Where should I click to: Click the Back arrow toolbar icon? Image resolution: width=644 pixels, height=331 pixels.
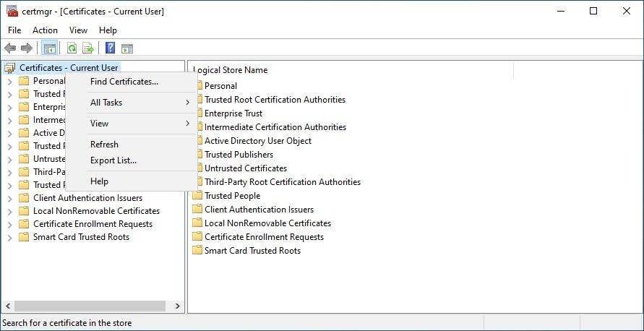9,48
